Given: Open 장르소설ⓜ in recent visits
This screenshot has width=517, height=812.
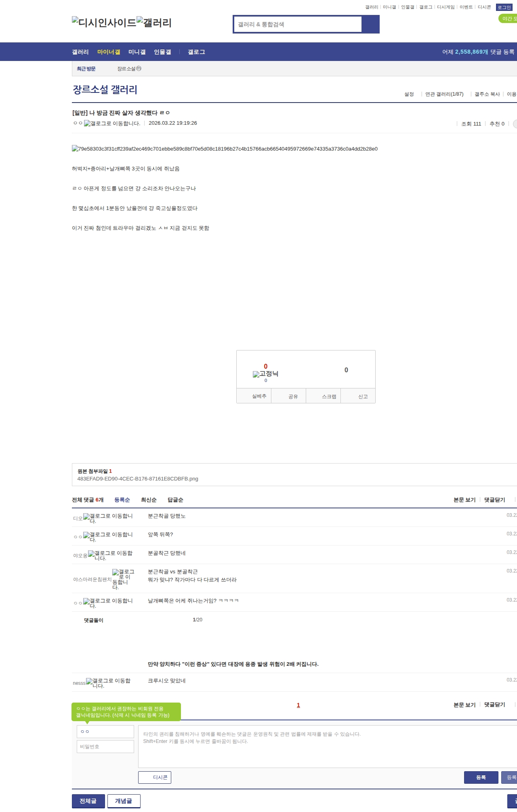Looking at the screenshot, I should 129,69.
